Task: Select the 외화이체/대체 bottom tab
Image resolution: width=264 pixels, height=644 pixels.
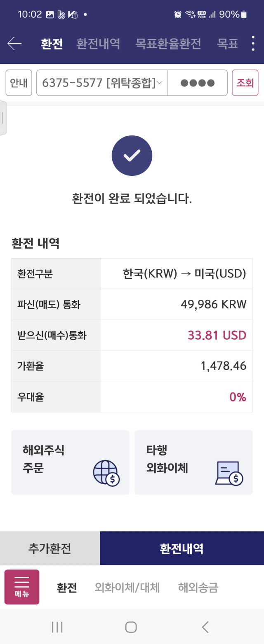Action: point(127,587)
